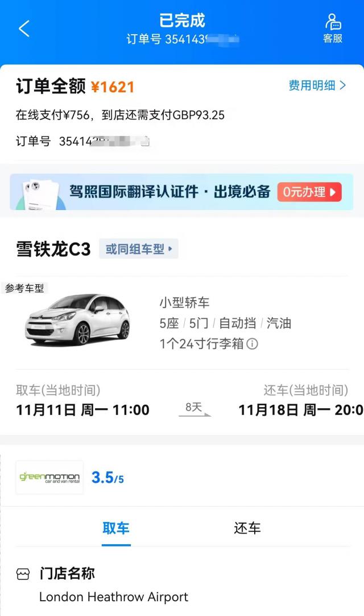This screenshot has height=616, width=364.
Task: Tap the 参考车型 reference label
Action: pos(24,288)
